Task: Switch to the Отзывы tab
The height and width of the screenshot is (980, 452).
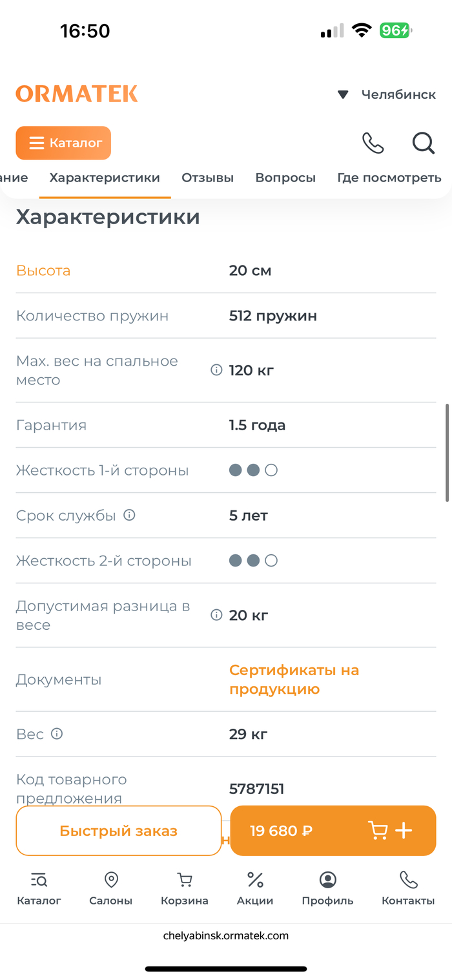Action: pyautogui.click(x=207, y=178)
